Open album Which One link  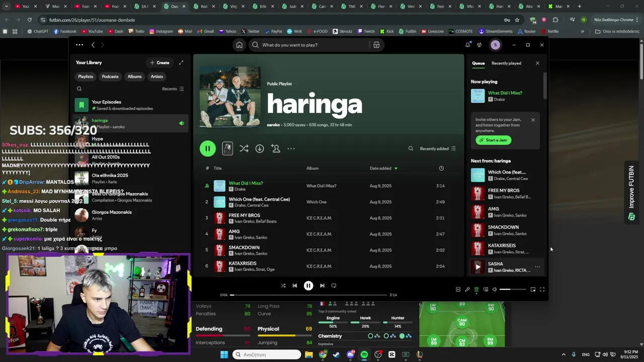pos(316,202)
